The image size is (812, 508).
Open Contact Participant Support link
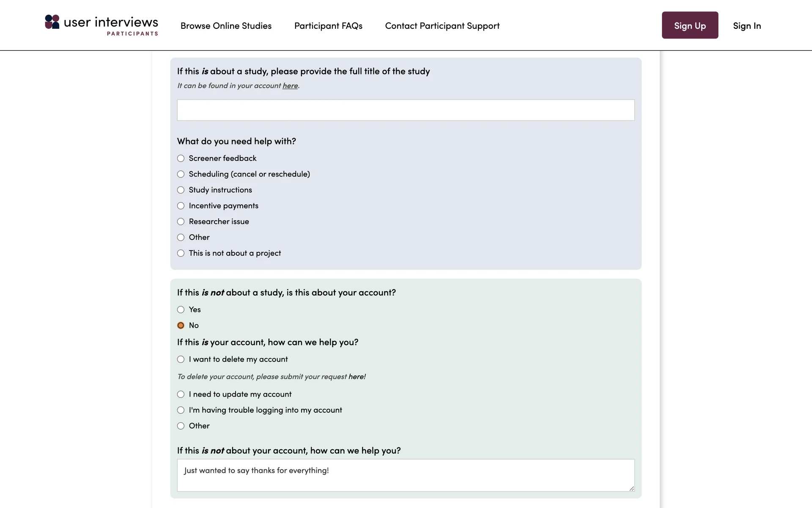pyautogui.click(x=442, y=26)
